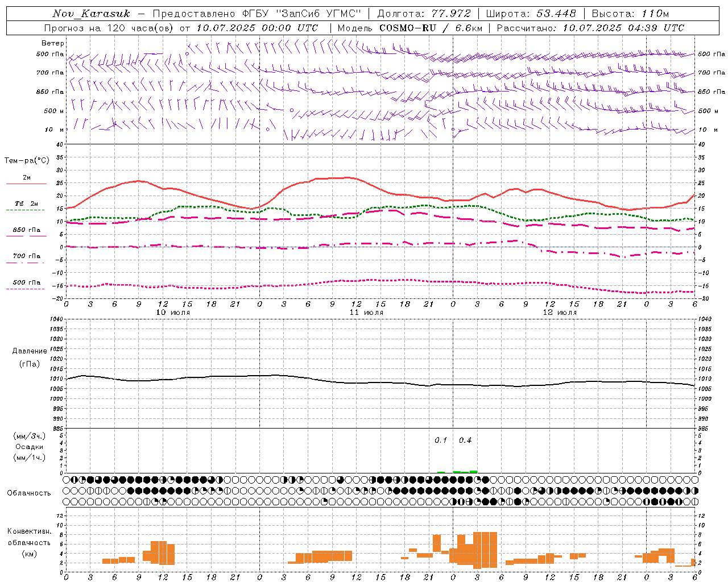Select the 'Прогноз на 120 часа(ов)' text
Viewport: 728px width, 582px height.
(x=110, y=28)
